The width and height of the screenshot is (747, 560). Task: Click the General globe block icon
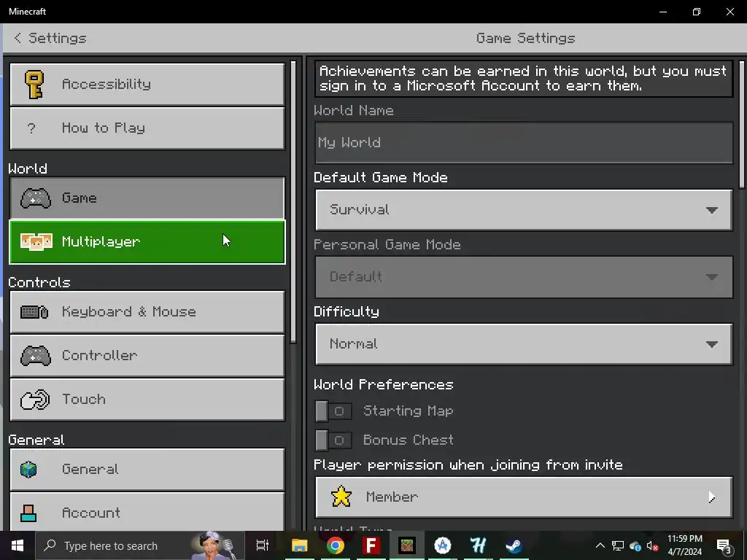click(x=28, y=470)
